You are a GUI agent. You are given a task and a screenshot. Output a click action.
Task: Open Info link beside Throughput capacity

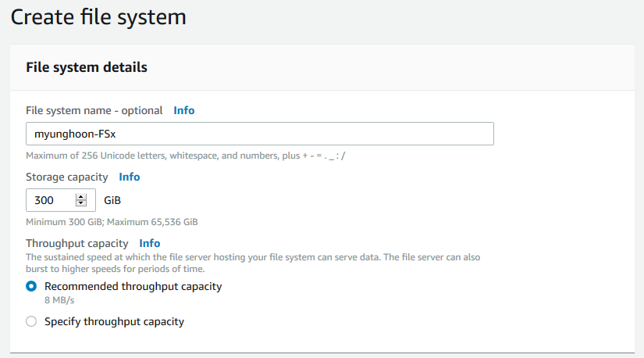click(x=150, y=243)
